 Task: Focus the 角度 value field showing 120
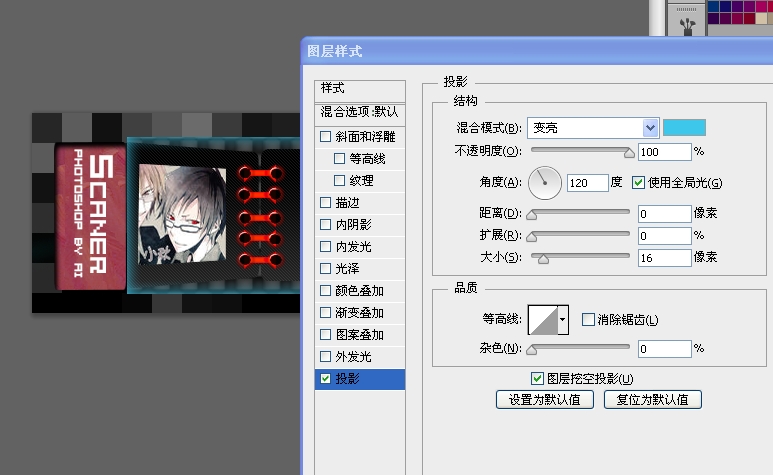(588, 183)
